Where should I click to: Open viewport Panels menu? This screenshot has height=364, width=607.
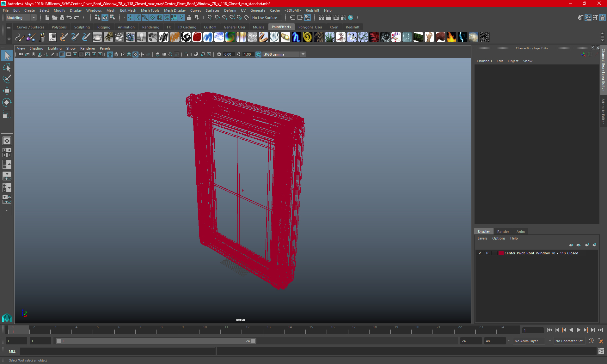click(105, 48)
